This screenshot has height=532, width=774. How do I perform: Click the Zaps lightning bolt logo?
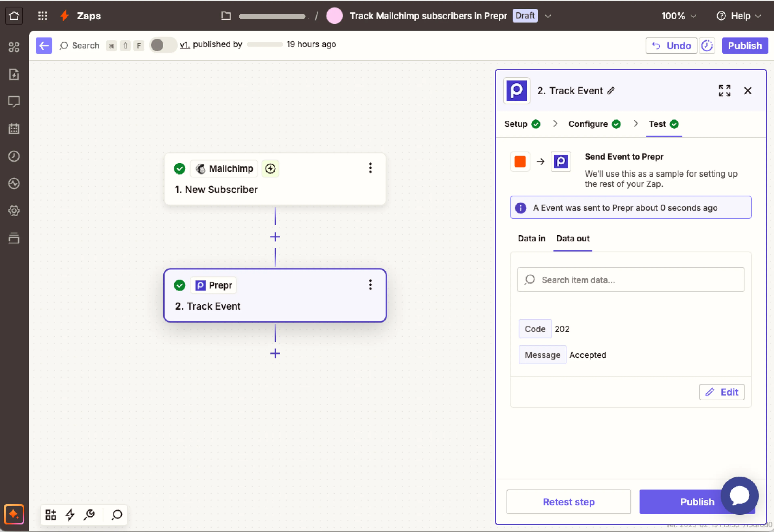tap(64, 16)
